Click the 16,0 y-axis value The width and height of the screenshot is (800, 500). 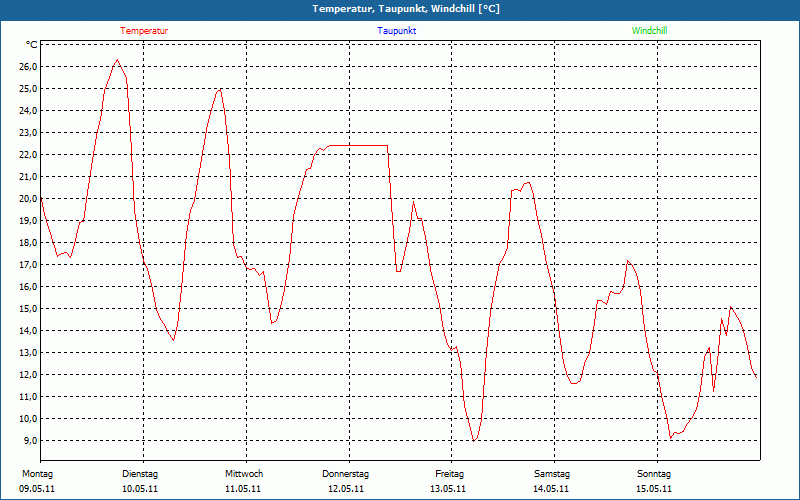[28, 286]
